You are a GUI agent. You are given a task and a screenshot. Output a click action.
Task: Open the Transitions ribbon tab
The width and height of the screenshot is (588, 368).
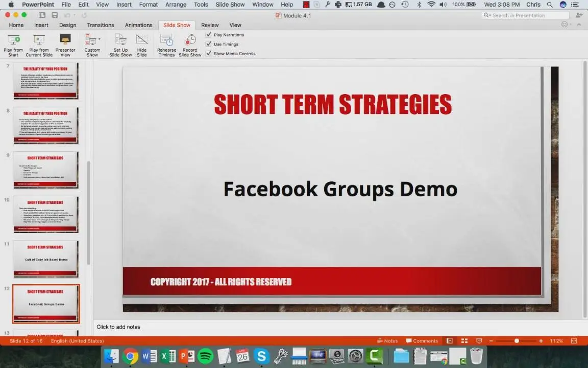click(101, 25)
